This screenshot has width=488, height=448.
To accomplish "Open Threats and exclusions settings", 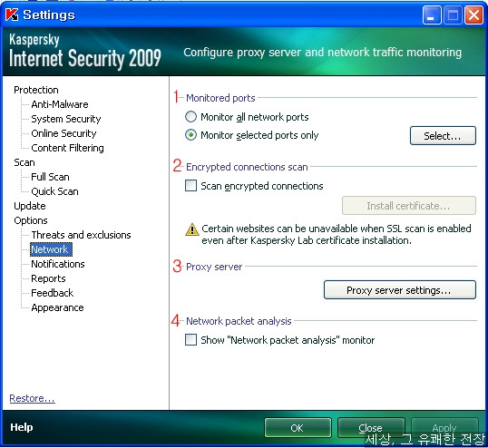I will (82, 235).
